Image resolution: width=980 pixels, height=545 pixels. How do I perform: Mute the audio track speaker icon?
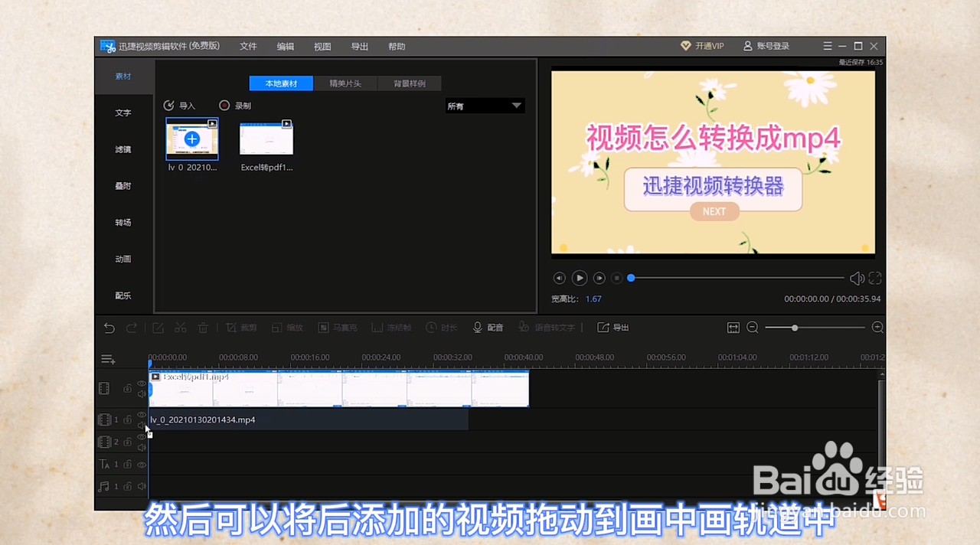141,486
